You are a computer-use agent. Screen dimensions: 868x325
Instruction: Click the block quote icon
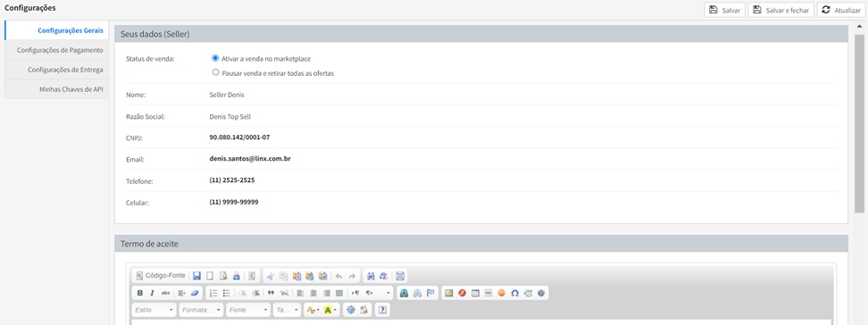(x=271, y=293)
